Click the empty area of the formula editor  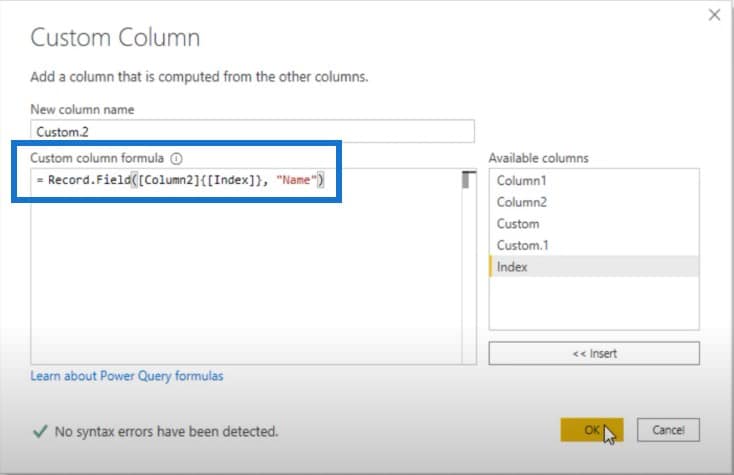(246, 281)
